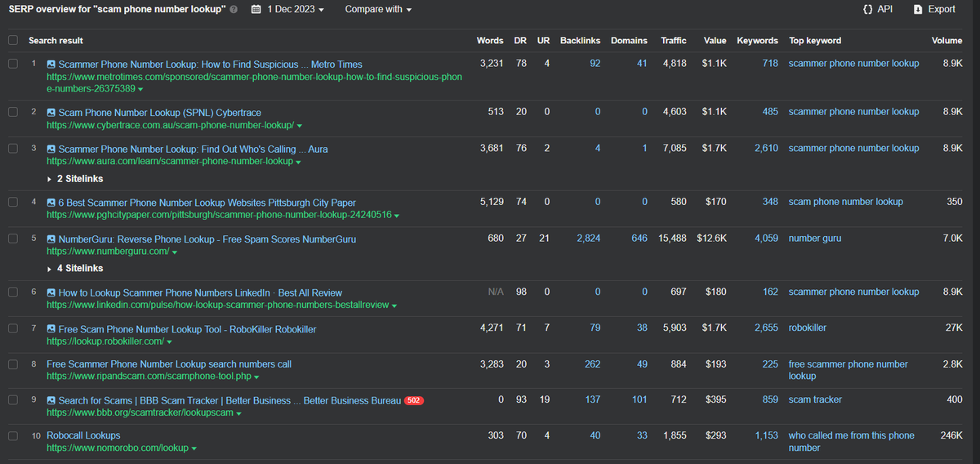
Task: Click the image icon beside Cybertrace result
Action: point(51,113)
